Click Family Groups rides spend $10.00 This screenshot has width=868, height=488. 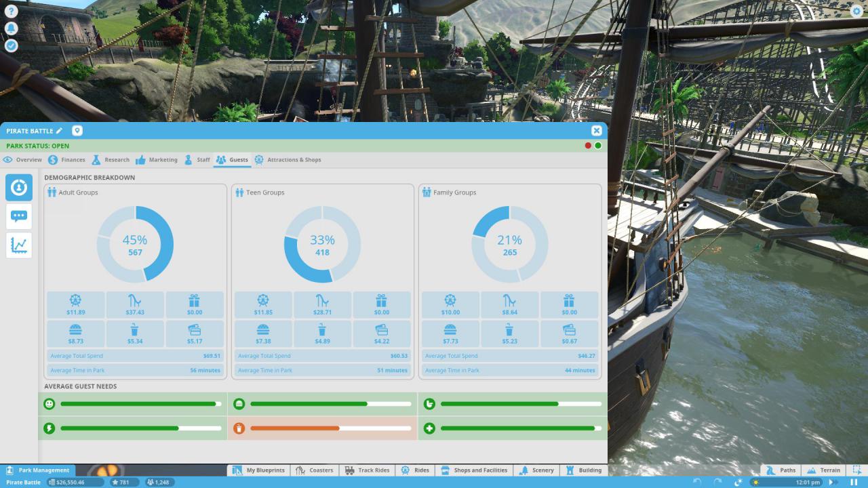(450, 305)
